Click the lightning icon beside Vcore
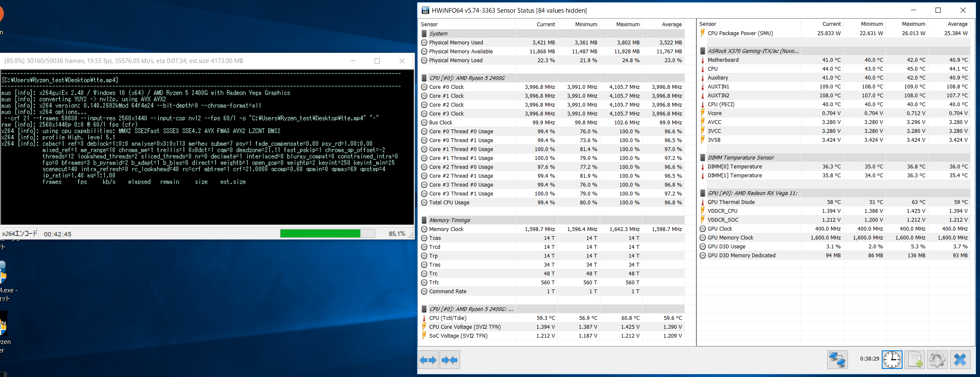This screenshot has width=980, height=377. [703, 113]
